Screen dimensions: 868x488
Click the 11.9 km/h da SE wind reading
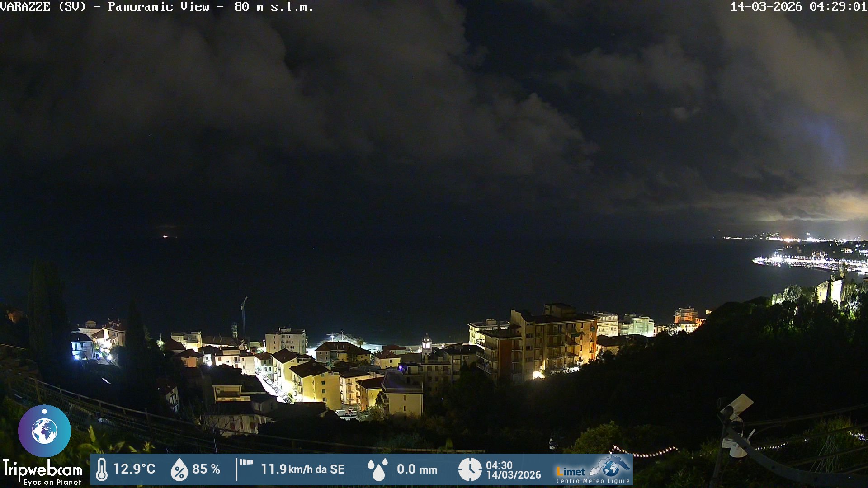pos(302,469)
